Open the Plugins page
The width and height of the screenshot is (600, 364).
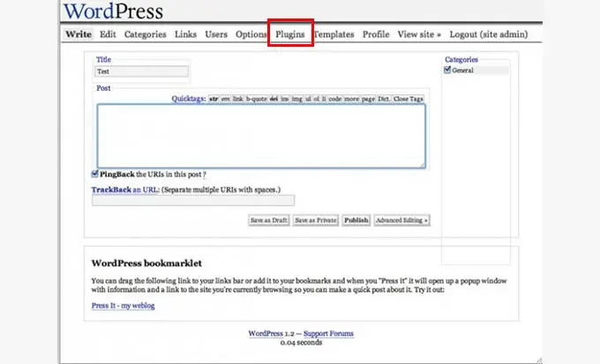click(290, 34)
